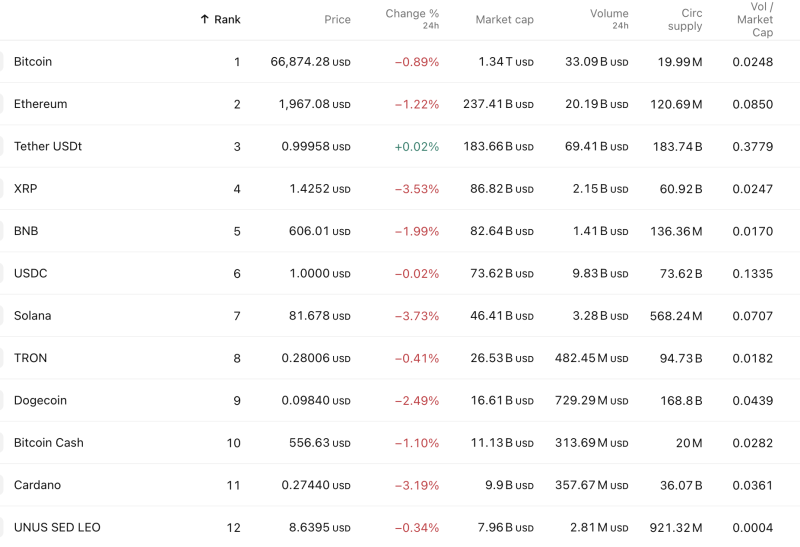Click Dogecoin's −2.49% change value
The width and height of the screenshot is (800, 547).
(417, 401)
